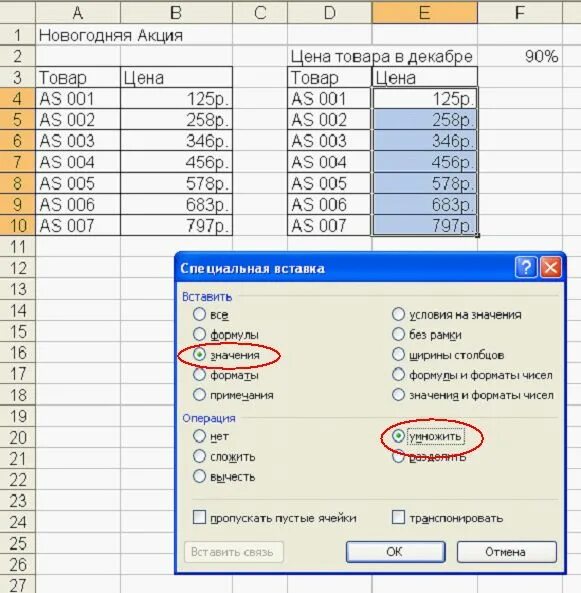Click 'Цена' header in column E
Viewport: 581px width, 593px height.
(x=424, y=78)
